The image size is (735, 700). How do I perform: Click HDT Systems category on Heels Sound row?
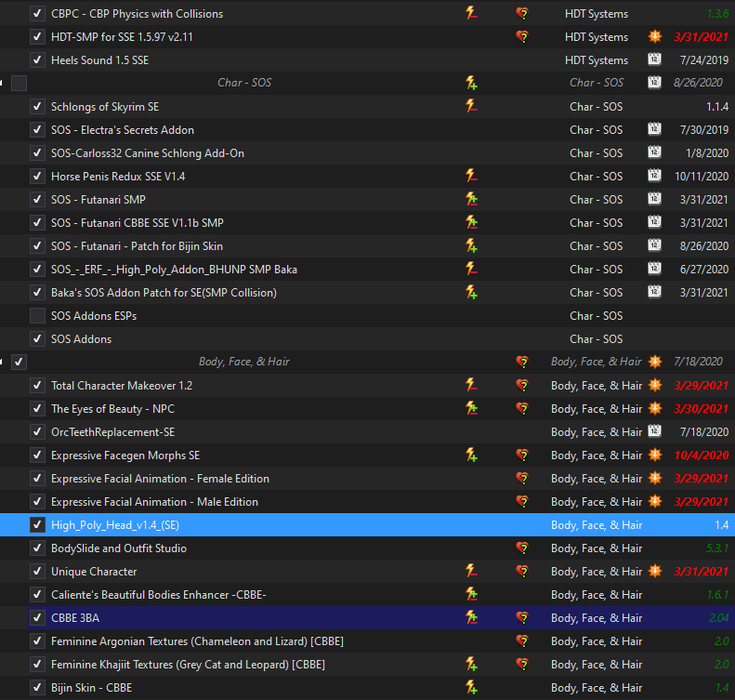tap(597, 60)
